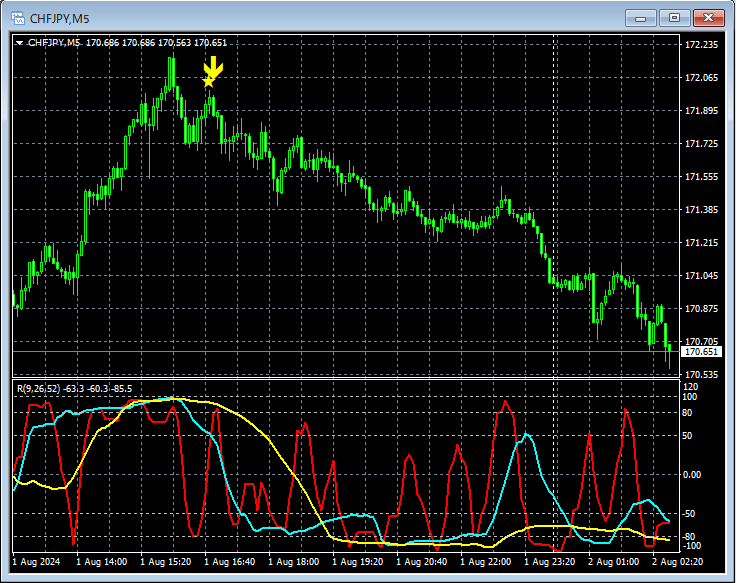Viewport: 737px width, 583px height.
Task: Click the 170.535 price axis value
Action: pyautogui.click(x=701, y=375)
